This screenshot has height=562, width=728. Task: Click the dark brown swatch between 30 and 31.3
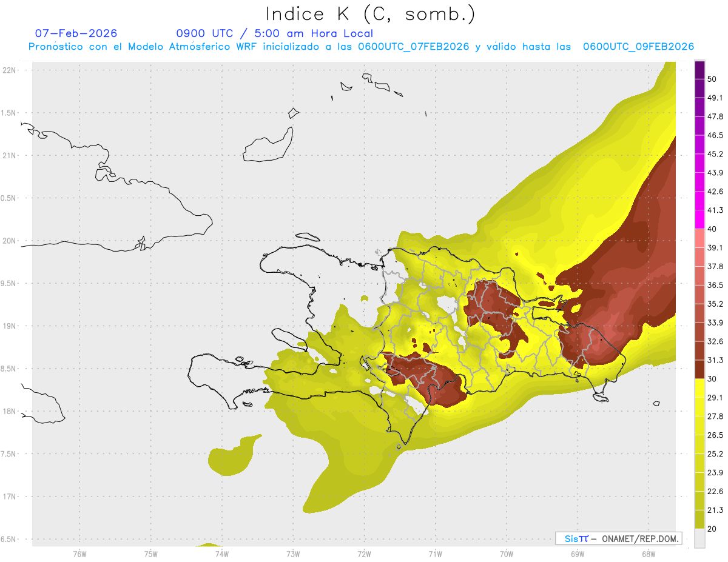tap(699, 370)
